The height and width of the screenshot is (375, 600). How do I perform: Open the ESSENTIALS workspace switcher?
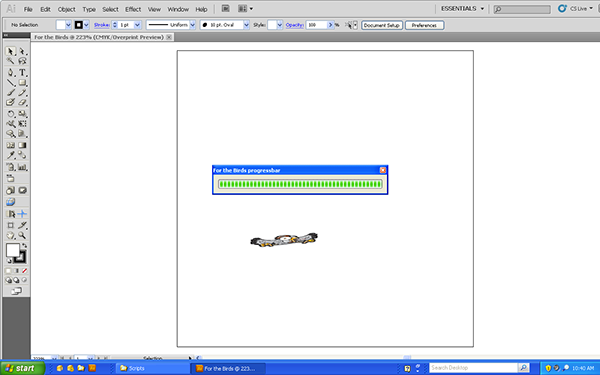click(x=462, y=8)
